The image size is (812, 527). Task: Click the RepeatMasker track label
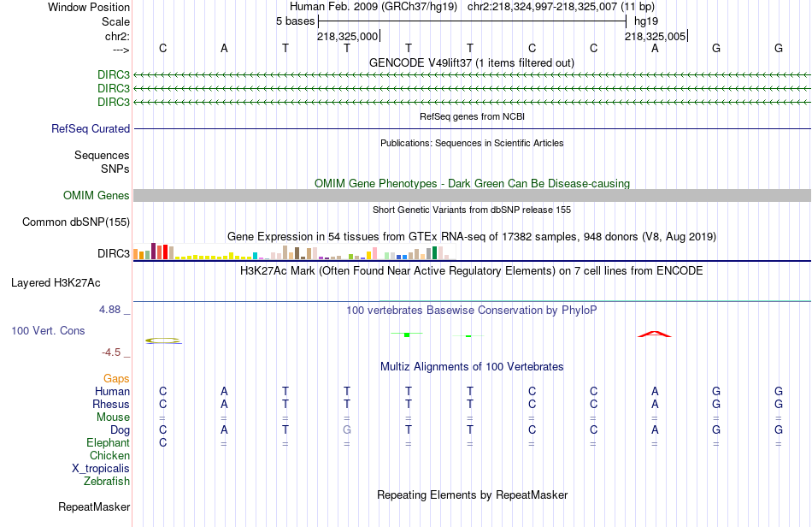[x=94, y=506]
